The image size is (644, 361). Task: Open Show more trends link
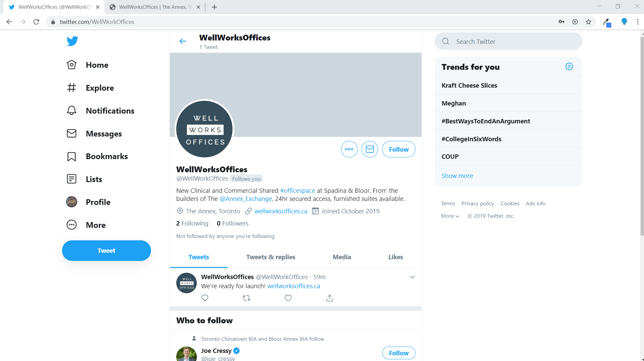(457, 176)
